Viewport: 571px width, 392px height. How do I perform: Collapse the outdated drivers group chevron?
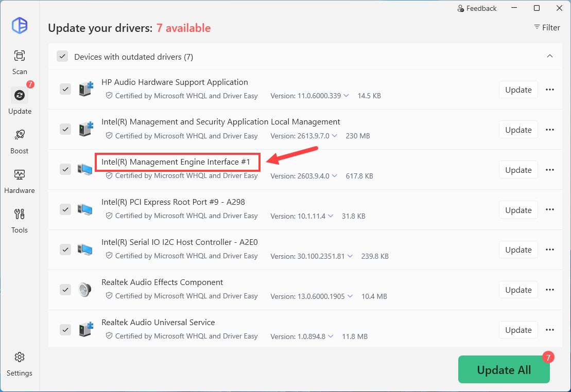pos(550,56)
